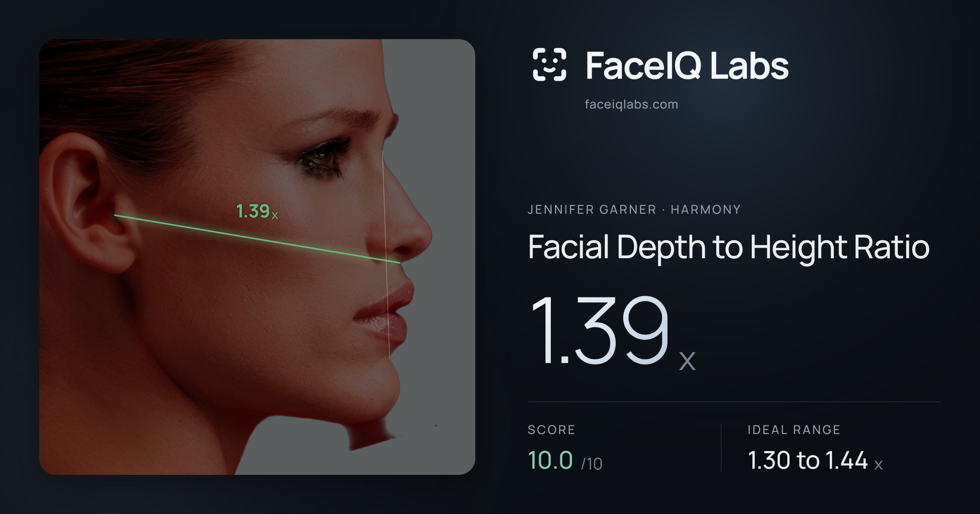Image resolution: width=980 pixels, height=514 pixels.
Task: Click the SCORE label
Action: [551, 430]
